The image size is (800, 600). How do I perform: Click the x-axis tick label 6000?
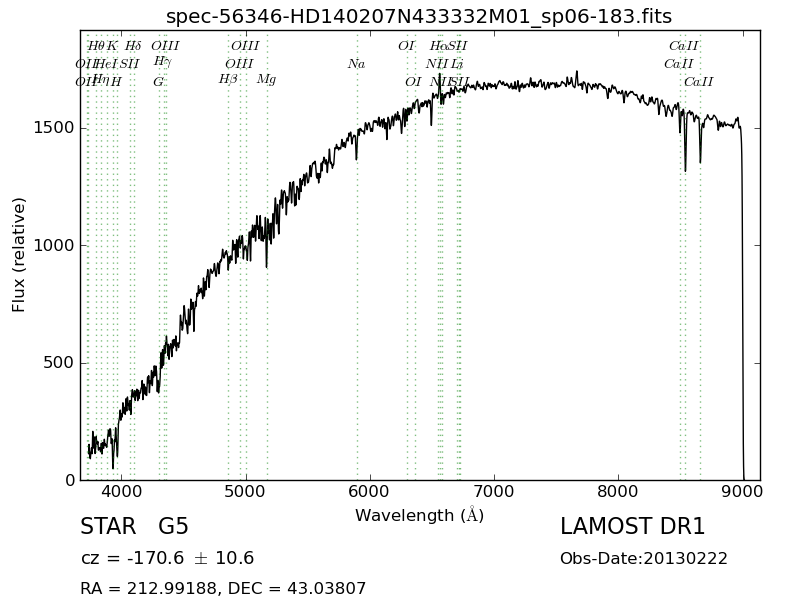pos(370,492)
